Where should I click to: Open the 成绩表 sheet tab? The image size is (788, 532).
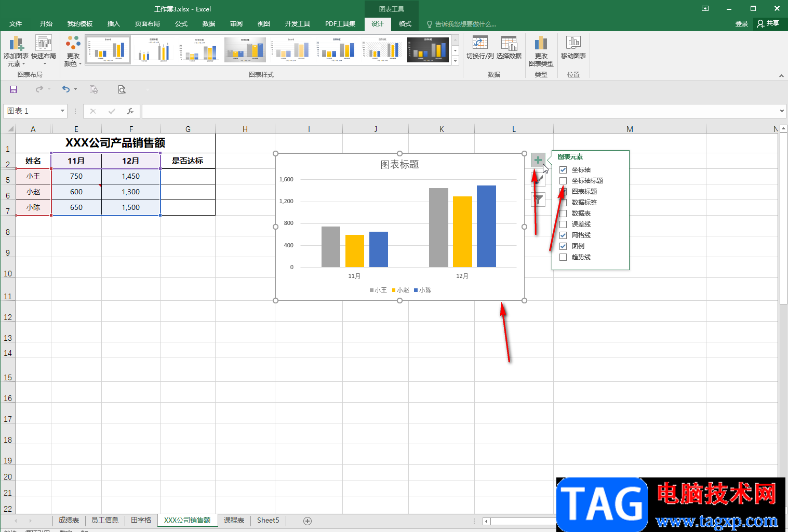pyautogui.click(x=69, y=520)
